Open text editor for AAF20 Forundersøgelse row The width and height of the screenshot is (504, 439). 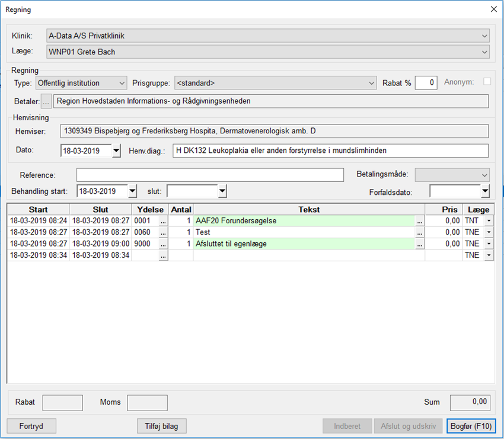(x=419, y=221)
